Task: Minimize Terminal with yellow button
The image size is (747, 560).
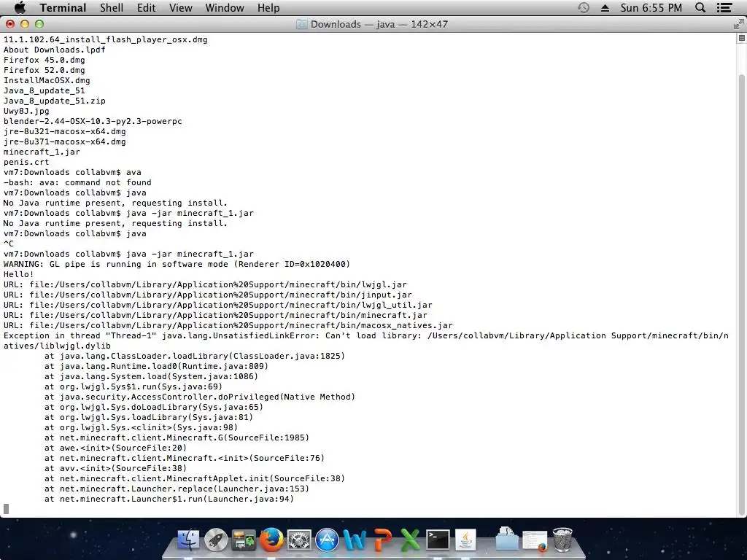Action: point(25,24)
